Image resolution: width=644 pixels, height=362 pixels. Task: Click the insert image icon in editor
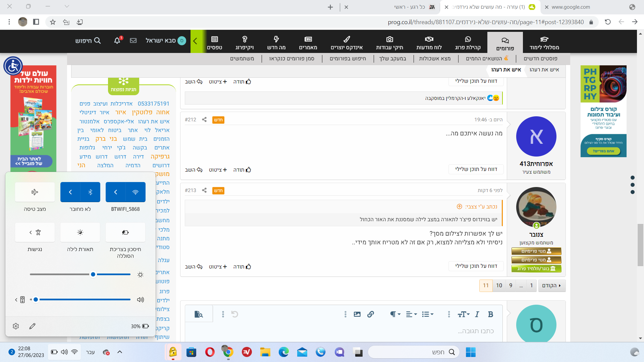(357, 314)
